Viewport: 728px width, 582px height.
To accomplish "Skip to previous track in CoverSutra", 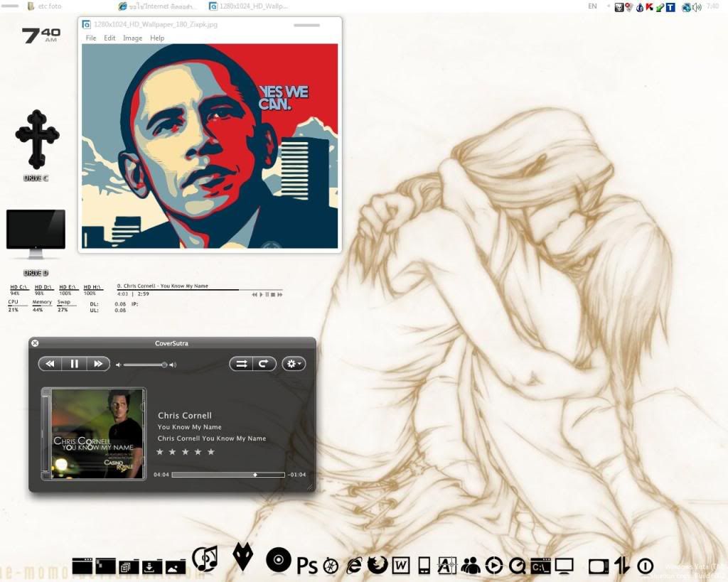I will pyautogui.click(x=50, y=364).
